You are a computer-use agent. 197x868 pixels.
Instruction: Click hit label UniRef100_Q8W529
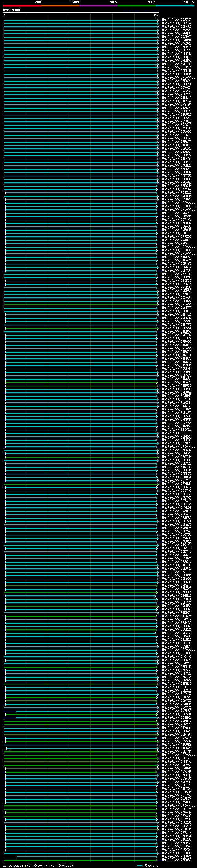coord(177,115)
